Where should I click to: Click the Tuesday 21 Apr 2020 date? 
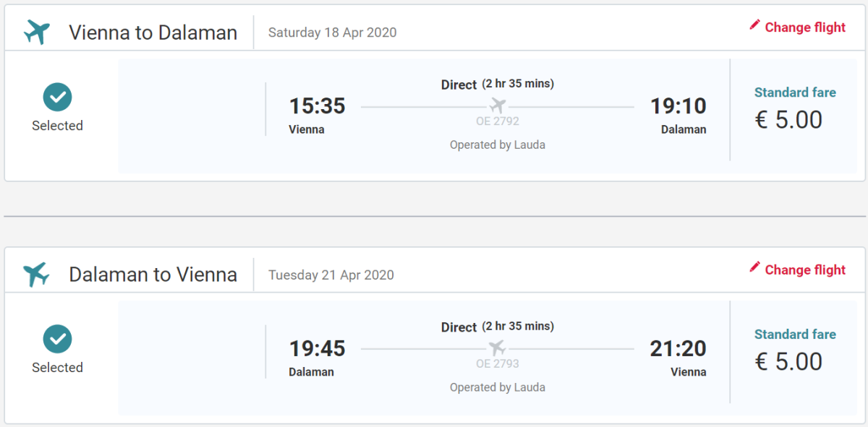pos(331,275)
